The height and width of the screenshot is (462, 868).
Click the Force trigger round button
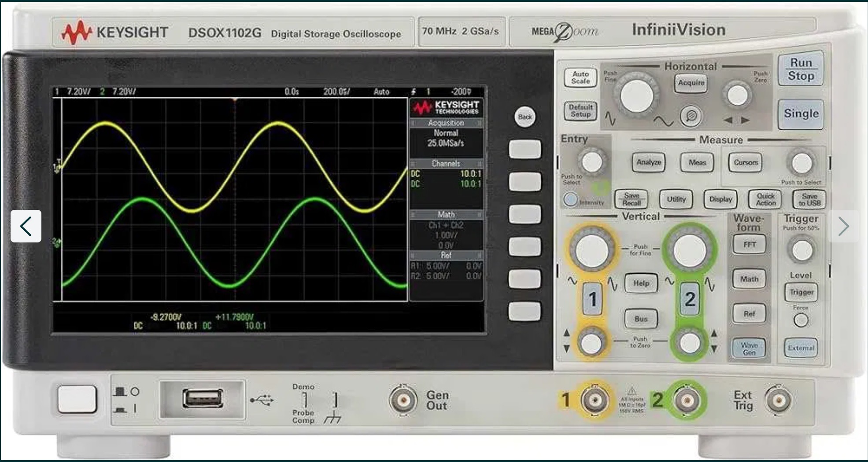(801, 320)
